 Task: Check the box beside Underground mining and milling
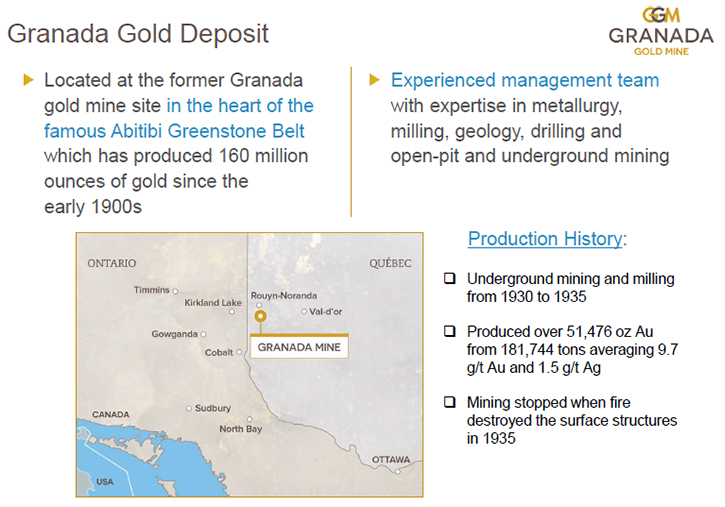(450, 279)
